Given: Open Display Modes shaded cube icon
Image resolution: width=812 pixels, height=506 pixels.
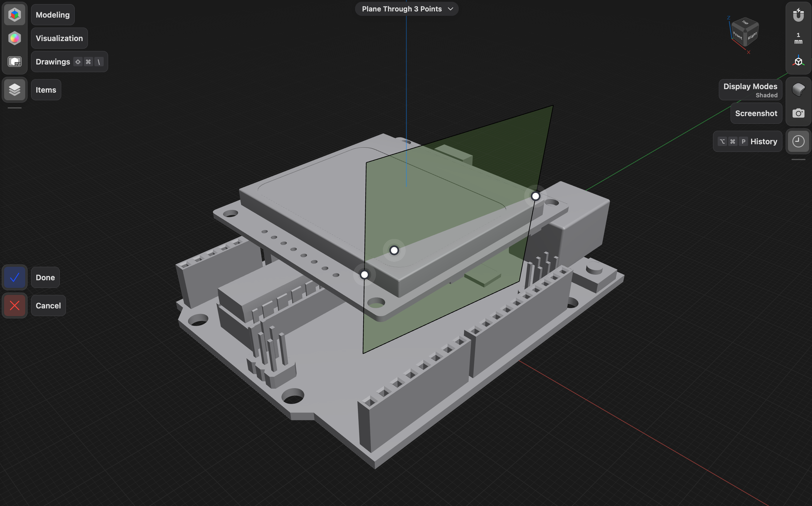Looking at the screenshot, I should [x=798, y=90].
